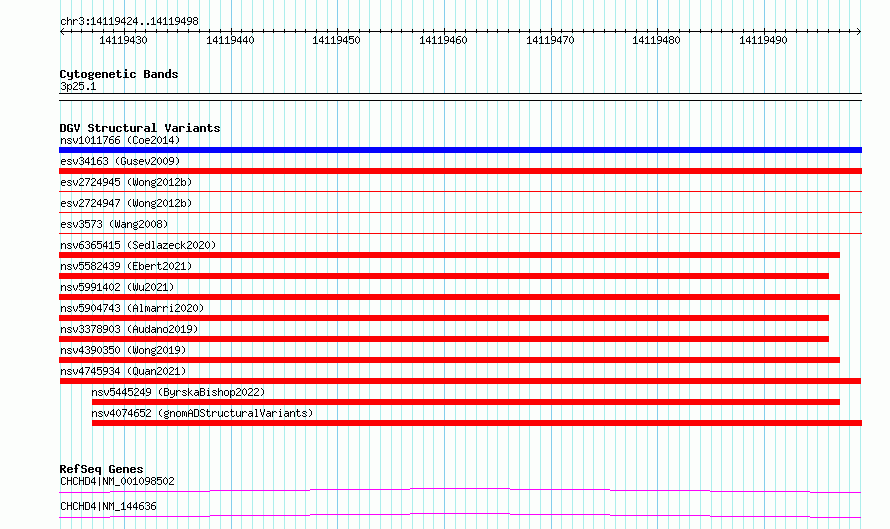
Task: Click the nsv1011766 (Coe2014) variant label
Action: click(120, 140)
